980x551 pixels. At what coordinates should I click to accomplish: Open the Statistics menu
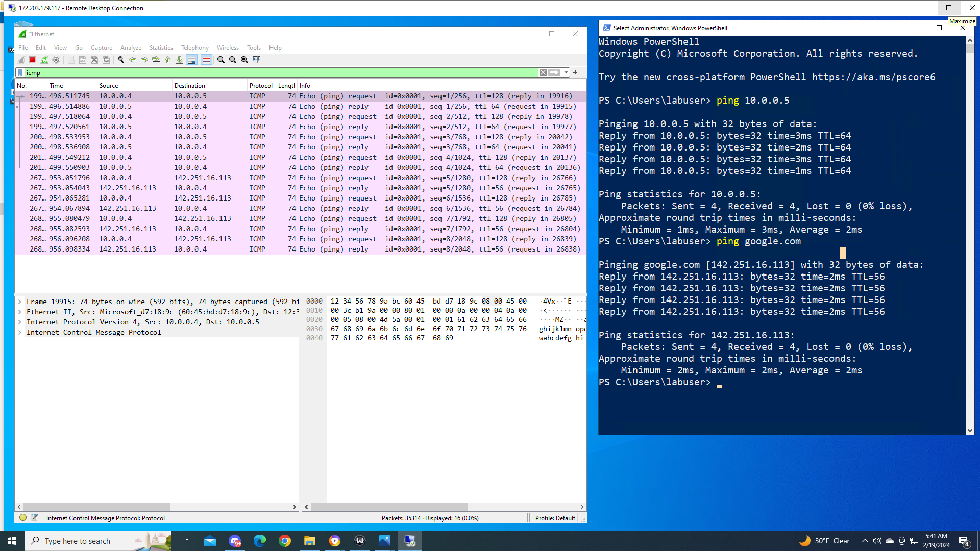click(x=161, y=47)
